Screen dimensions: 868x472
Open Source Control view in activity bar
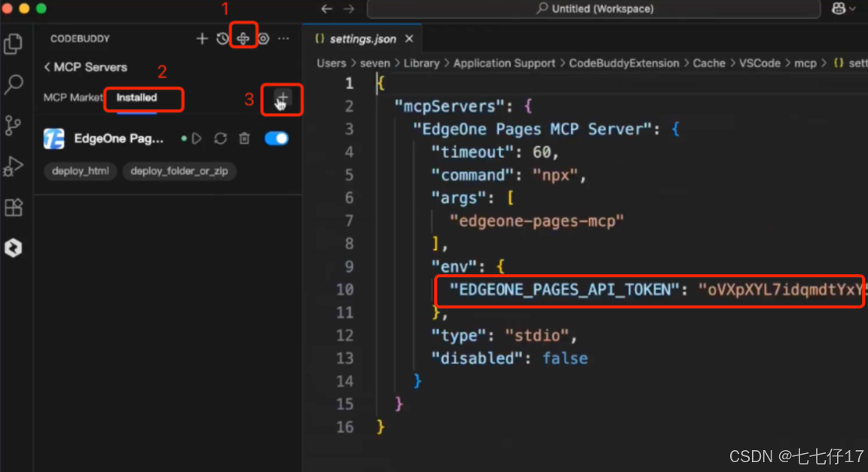point(14,126)
